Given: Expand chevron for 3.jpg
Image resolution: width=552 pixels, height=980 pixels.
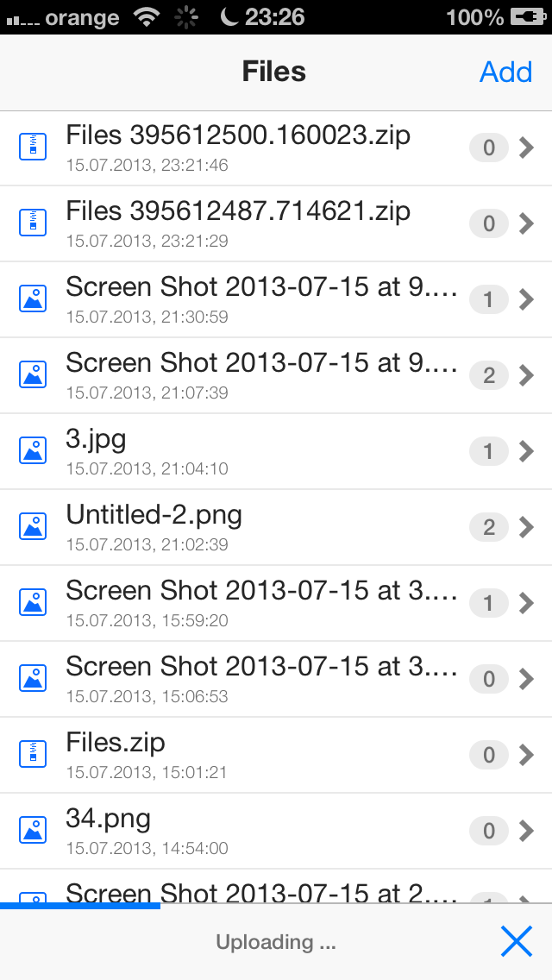Looking at the screenshot, I should 527,451.
